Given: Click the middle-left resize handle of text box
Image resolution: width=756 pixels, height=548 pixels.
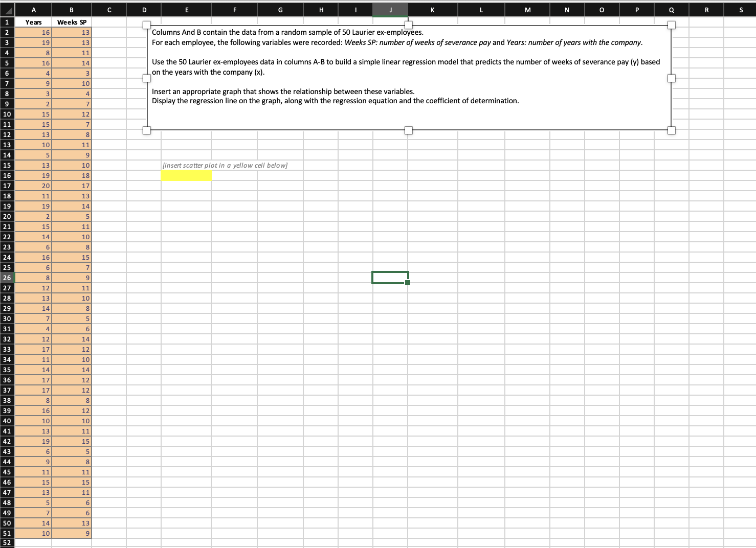Looking at the screenshot, I should click(147, 78).
